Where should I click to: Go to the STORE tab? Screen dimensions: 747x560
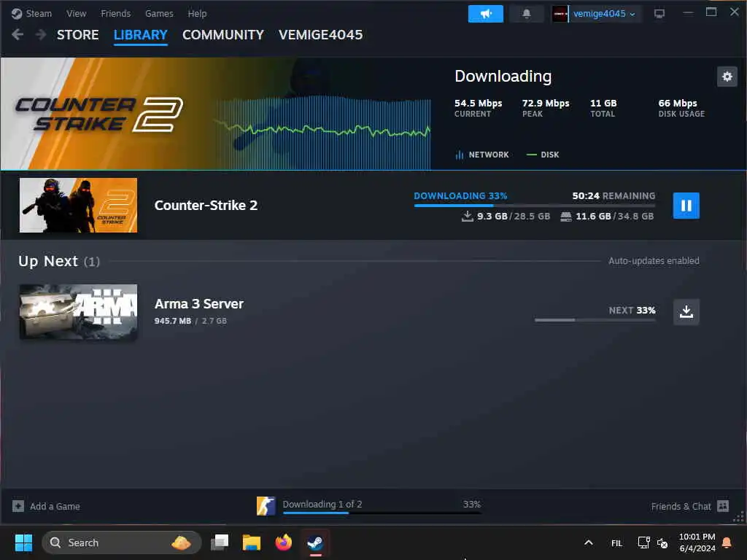pos(77,35)
